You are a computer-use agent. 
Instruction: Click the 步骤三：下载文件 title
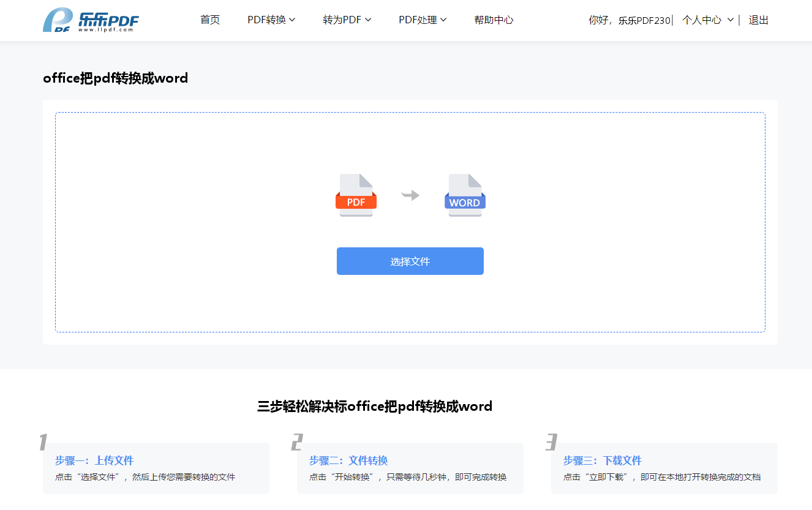(603, 460)
